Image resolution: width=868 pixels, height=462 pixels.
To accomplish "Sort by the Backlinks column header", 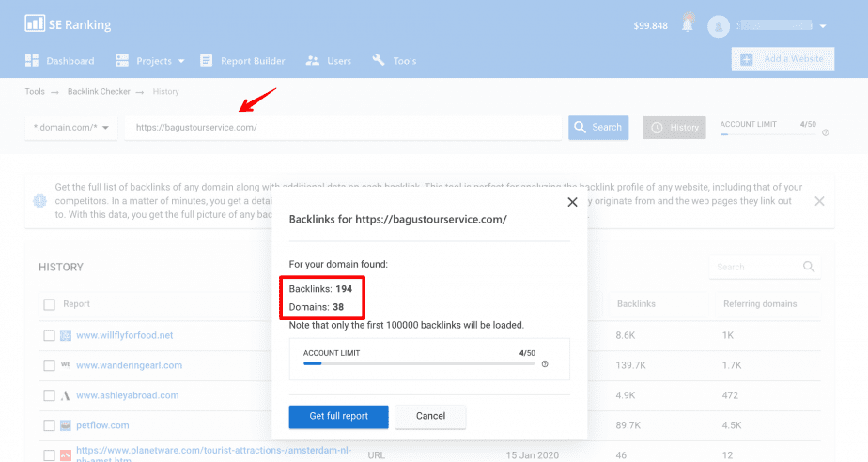I will pos(636,303).
